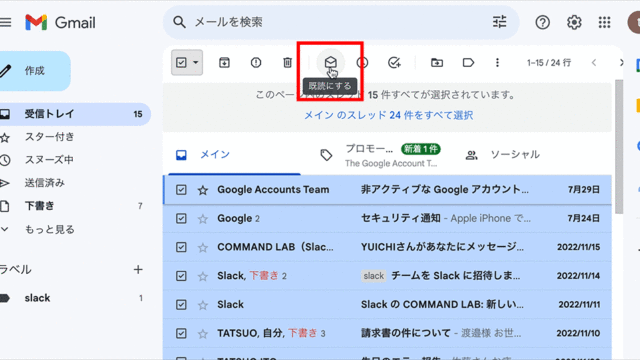This screenshot has height=360, width=640.
Task: Open email セキュリティ通知 subject
Action: 400,218
